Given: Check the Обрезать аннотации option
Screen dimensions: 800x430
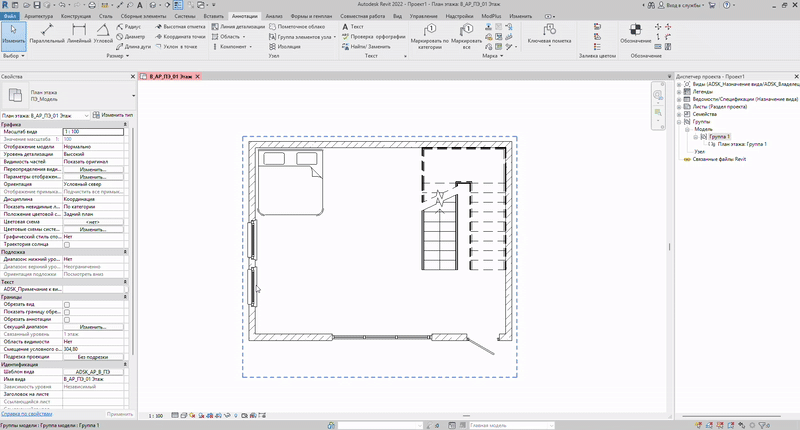Looking at the screenshot, I should pos(67,319).
